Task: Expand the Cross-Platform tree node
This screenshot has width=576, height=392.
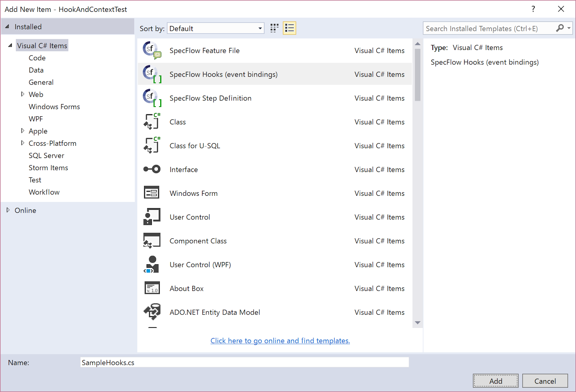Action: pos(23,143)
